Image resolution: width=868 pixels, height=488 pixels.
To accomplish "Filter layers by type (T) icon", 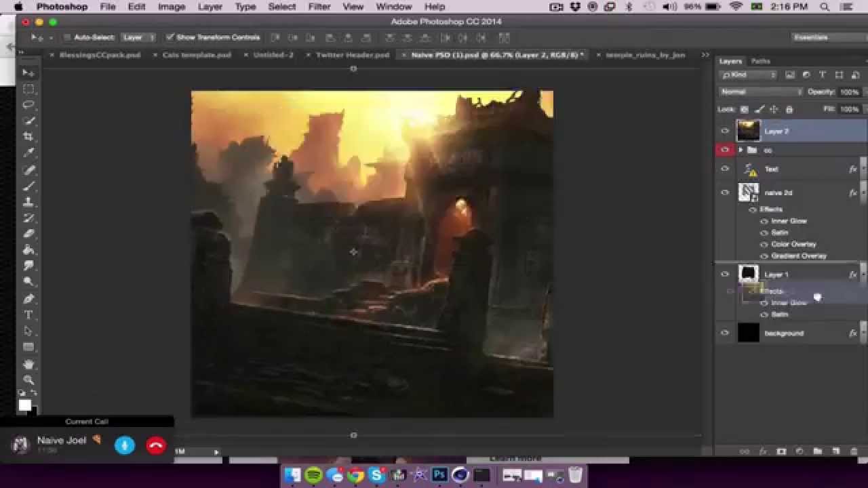I will [x=823, y=75].
